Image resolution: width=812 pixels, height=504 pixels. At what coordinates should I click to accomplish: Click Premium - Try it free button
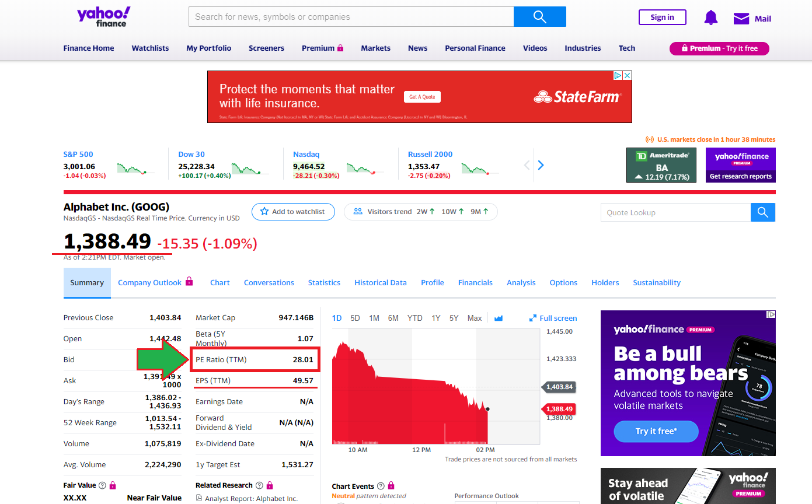point(719,48)
